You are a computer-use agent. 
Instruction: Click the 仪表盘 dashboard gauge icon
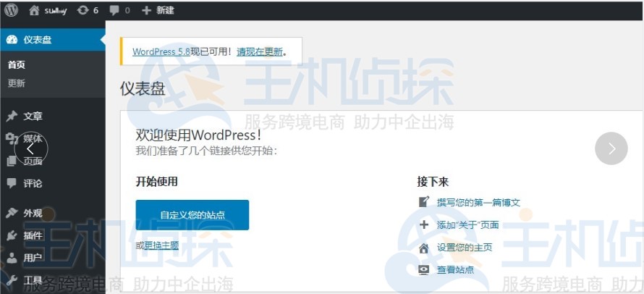click(12, 40)
